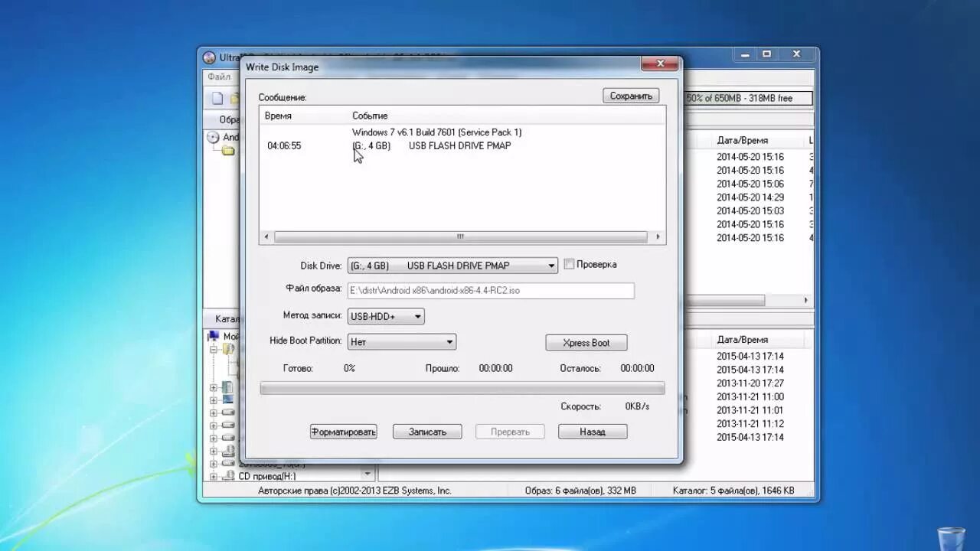Click the down arrow at the local tree bottom
Screen dimensions: 980x551
367,474
